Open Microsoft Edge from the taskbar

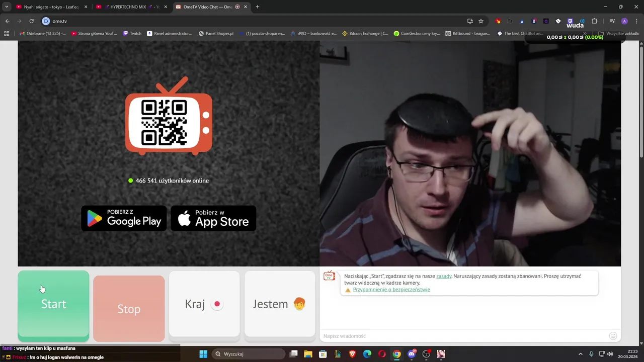(367, 354)
